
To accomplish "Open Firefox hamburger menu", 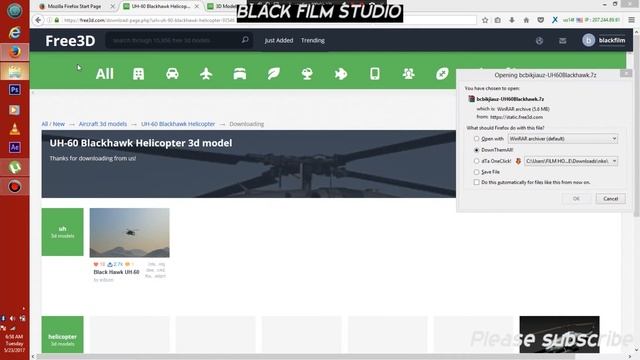I will (631, 20).
